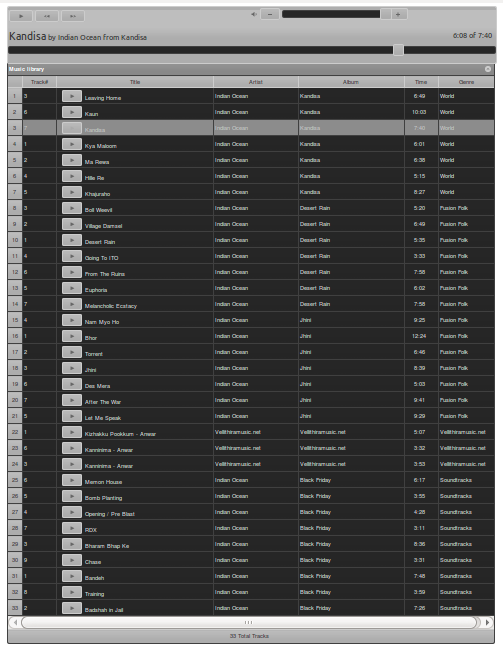Select row number 16 header cell
This screenshot has width=503, height=650.
point(15,336)
